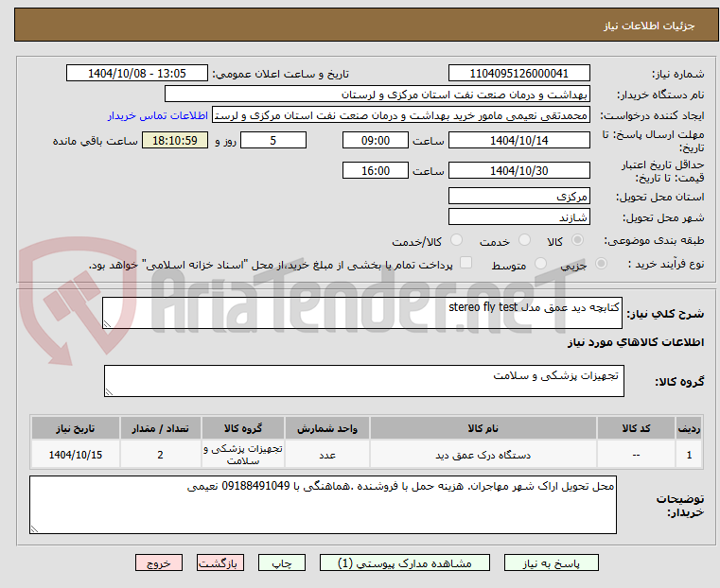
Task: Click the خروج exit button
Action: (159, 562)
